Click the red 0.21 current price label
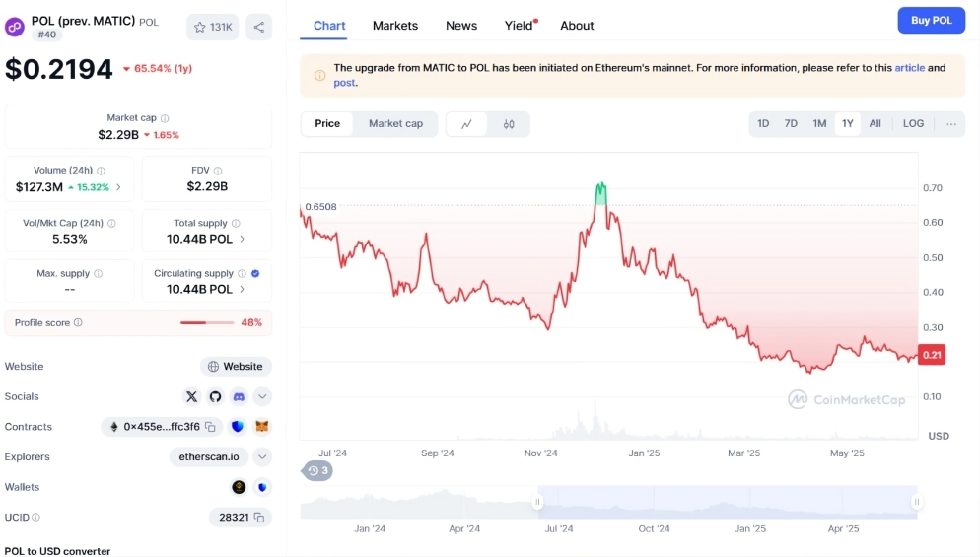 click(x=932, y=355)
